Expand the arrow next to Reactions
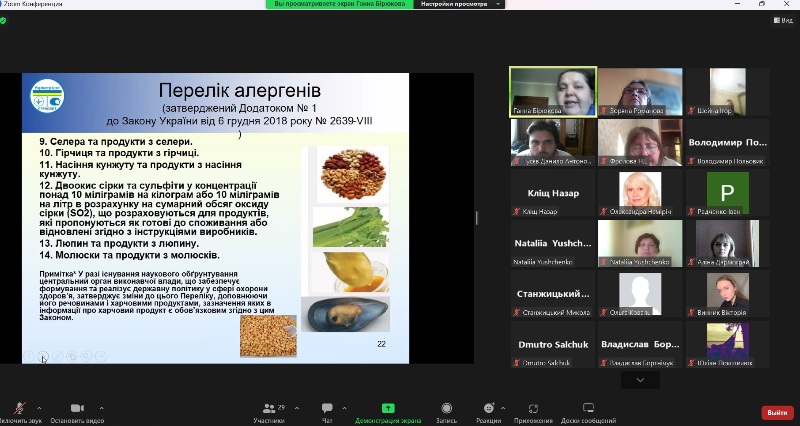Image resolution: width=800 pixels, height=426 pixels. coord(503,408)
